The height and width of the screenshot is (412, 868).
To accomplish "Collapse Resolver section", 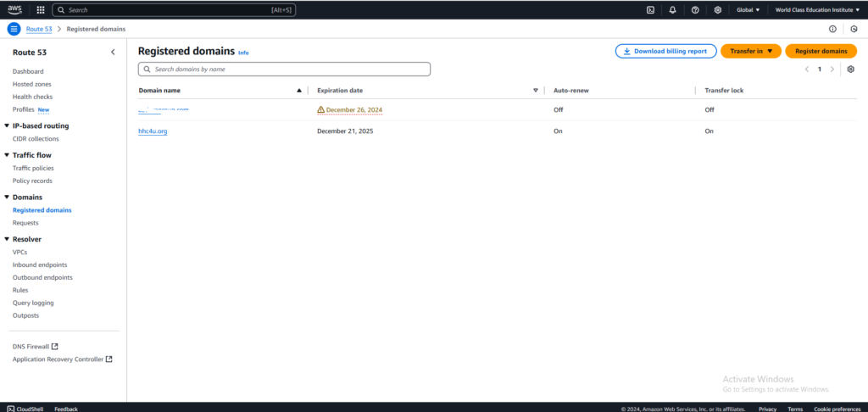I will tap(7, 239).
